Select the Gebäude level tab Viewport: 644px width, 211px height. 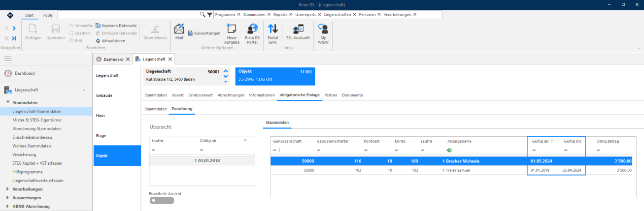click(117, 95)
